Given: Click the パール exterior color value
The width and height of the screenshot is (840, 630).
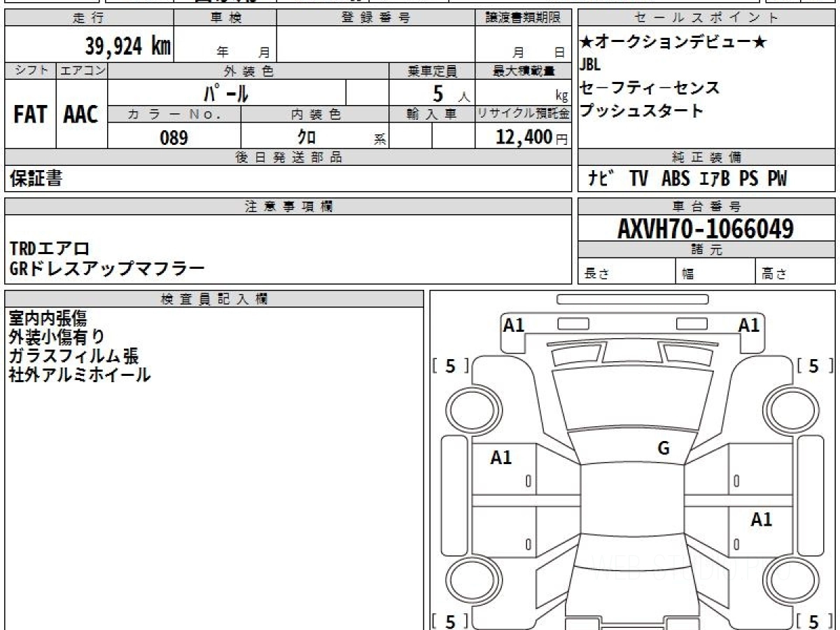Looking at the screenshot, I should (225, 92).
